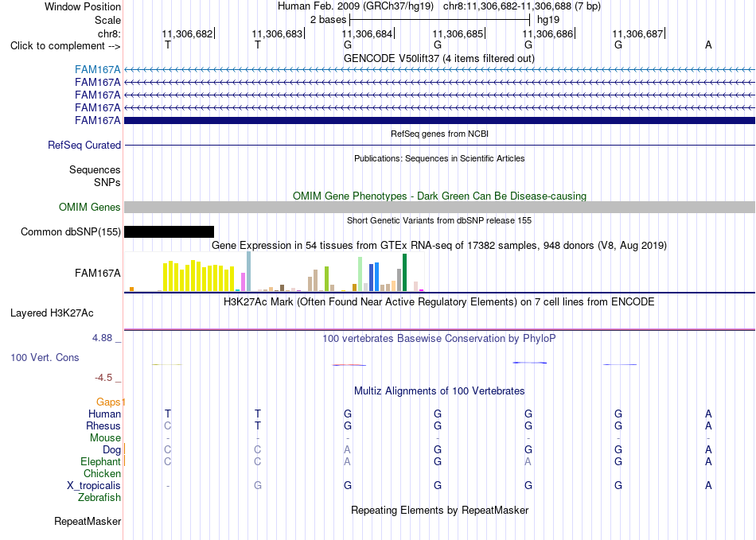Select the Chicken alignment row label
This screenshot has width=756, height=540.
tap(102, 473)
